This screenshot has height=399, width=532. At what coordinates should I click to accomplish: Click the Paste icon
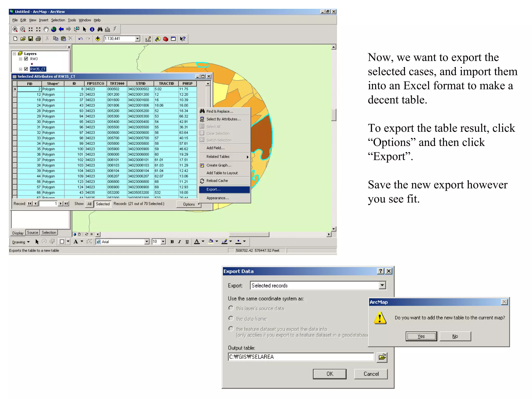click(63, 39)
